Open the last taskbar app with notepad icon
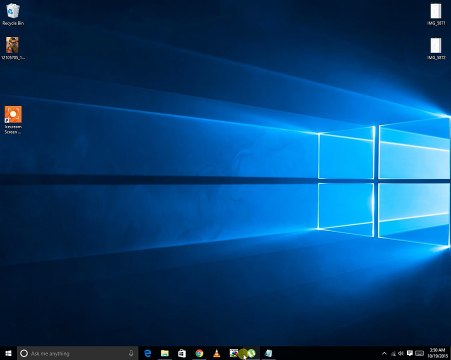The width and height of the screenshot is (451, 360). click(x=269, y=353)
